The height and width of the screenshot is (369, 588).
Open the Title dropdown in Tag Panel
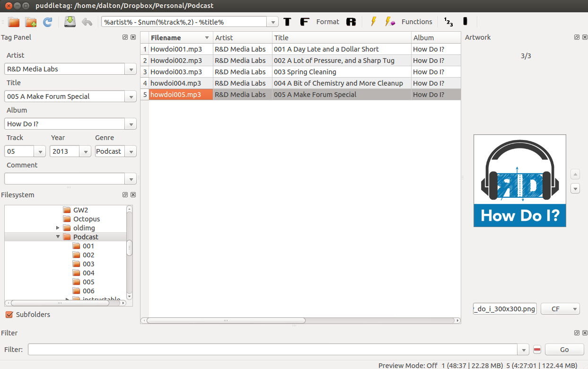(x=131, y=97)
